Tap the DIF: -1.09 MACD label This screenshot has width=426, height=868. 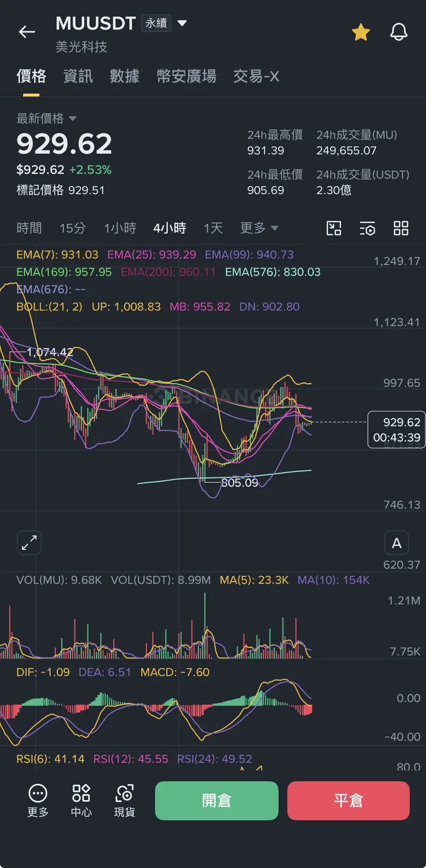point(43,672)
